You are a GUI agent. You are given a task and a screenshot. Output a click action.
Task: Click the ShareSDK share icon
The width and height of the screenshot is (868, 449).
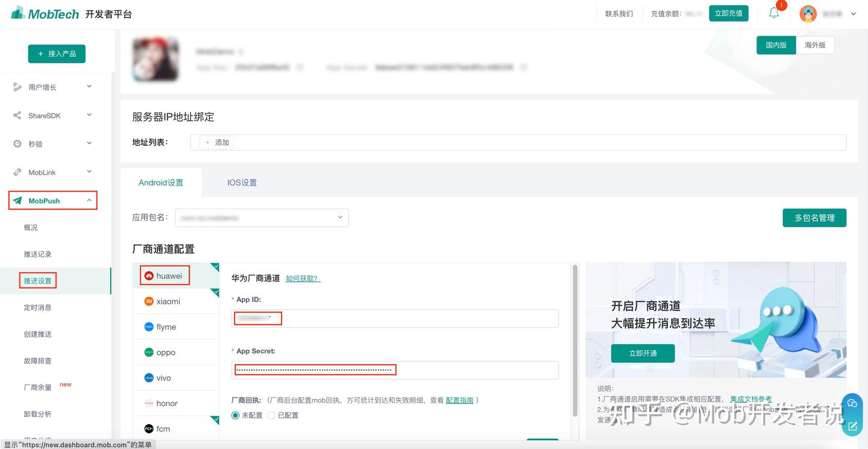[17, 115]
